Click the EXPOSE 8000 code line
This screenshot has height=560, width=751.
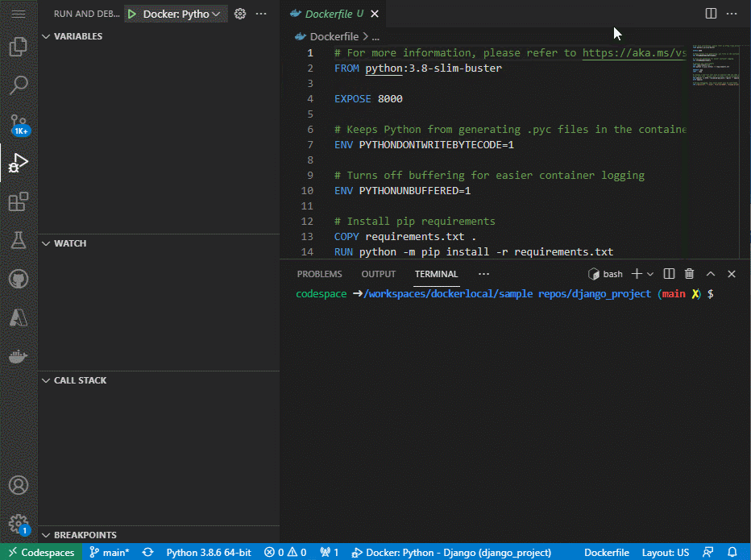tap(368, 98)
